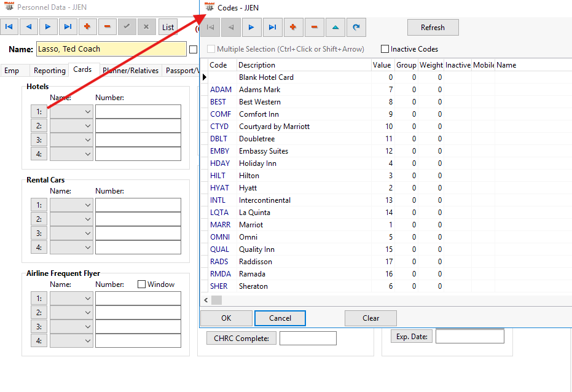
Task: Select the Holiday Inn code row
Action: 257,163
